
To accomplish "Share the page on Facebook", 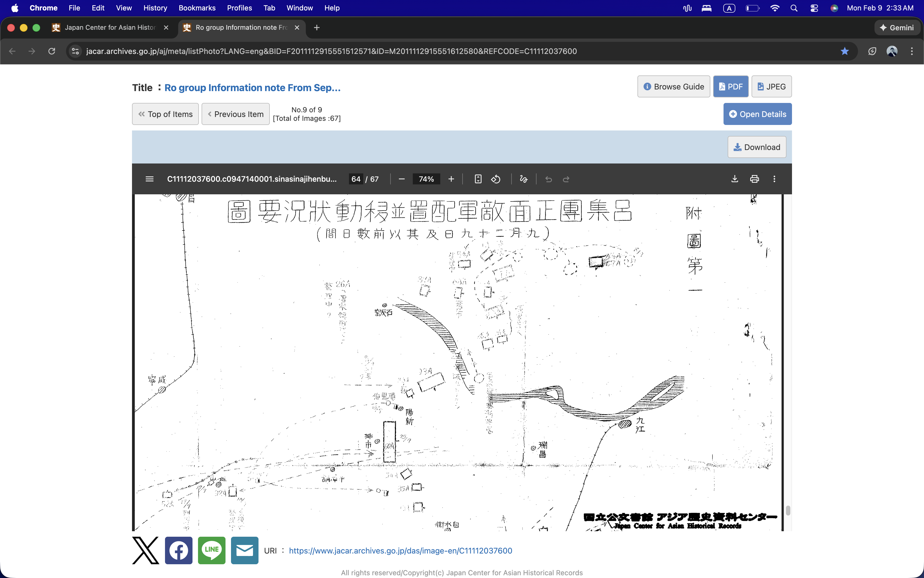I will [x=179, y=550].
